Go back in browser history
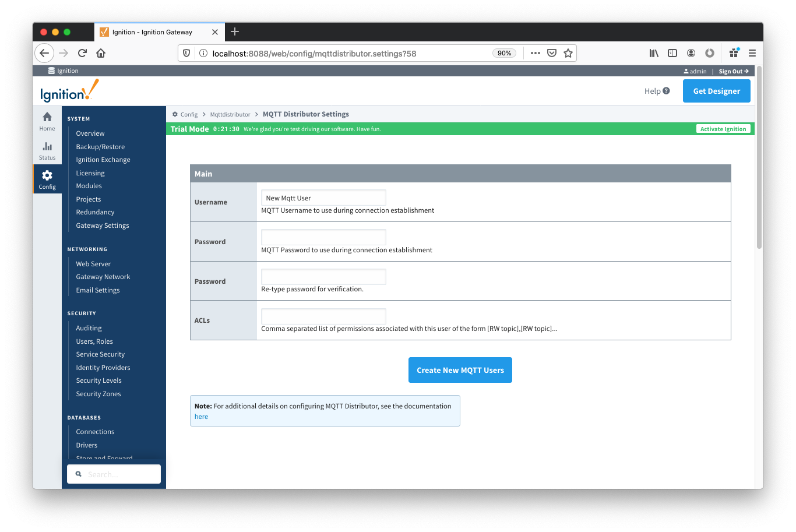The width and height of the screenshot is (796, 532). 44,53
